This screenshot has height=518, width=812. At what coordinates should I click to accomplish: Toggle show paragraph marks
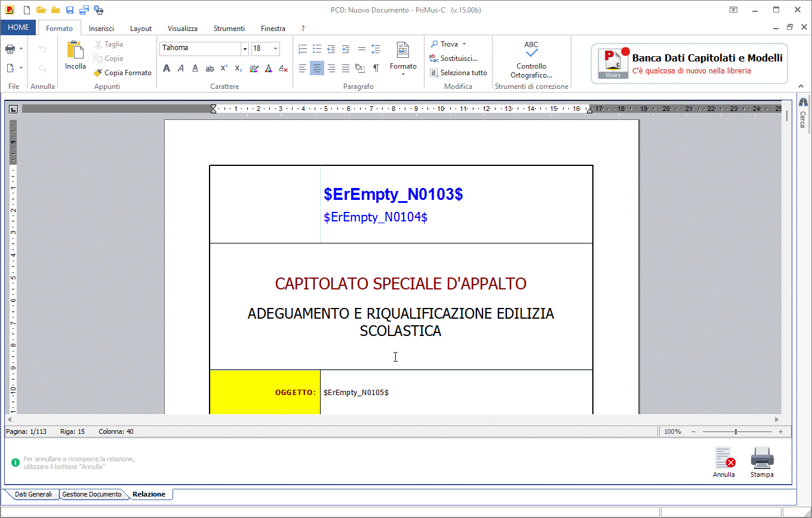pos(376,69)
